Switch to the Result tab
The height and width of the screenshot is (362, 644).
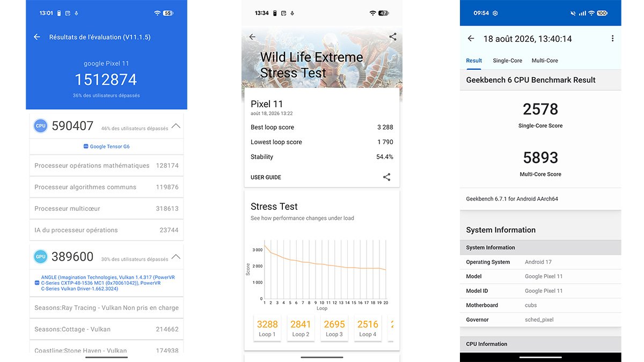(474, 61)
